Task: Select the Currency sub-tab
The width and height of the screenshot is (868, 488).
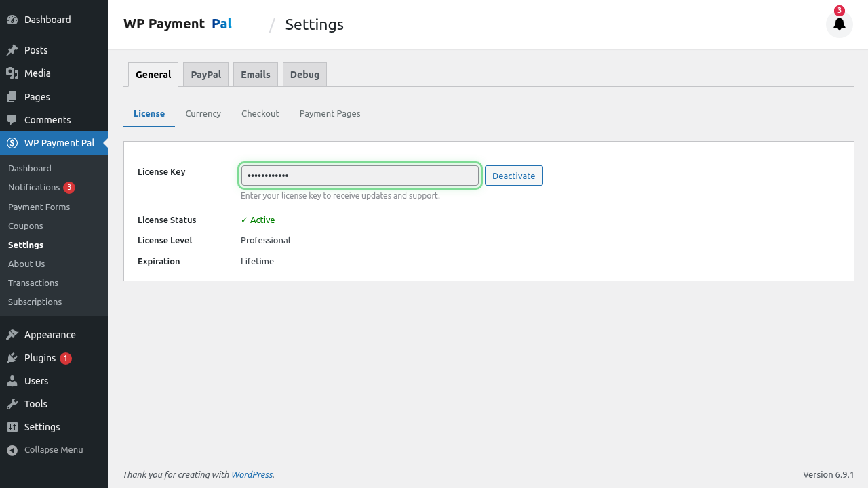Action: pos(203,114)
